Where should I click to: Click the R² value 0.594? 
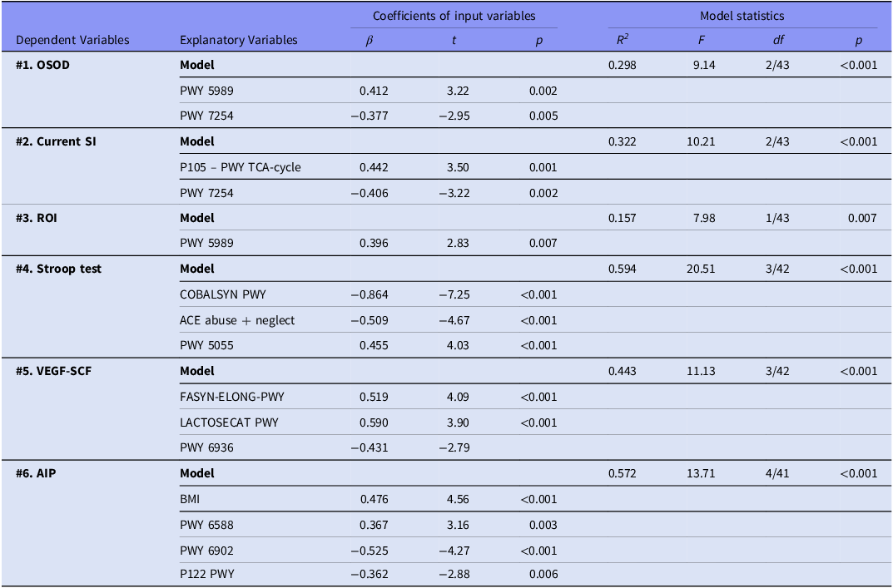click(623, 269)
